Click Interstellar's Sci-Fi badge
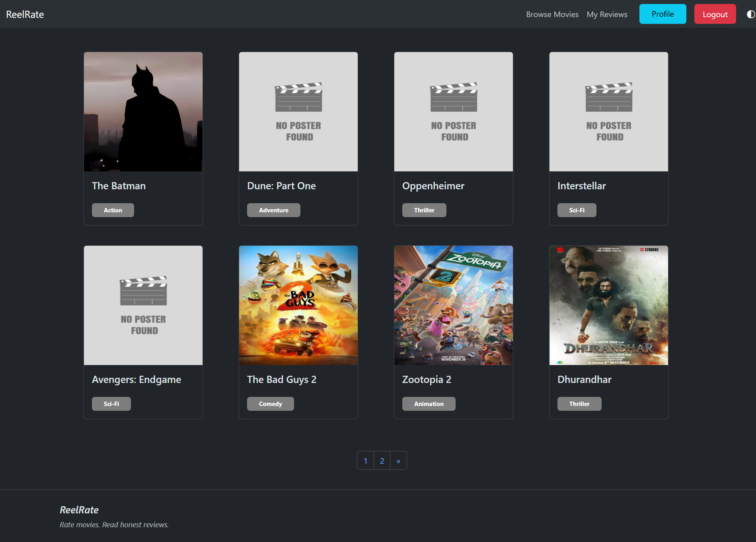The height and width of the screenshot is (542, 756). tap(577, 210)
